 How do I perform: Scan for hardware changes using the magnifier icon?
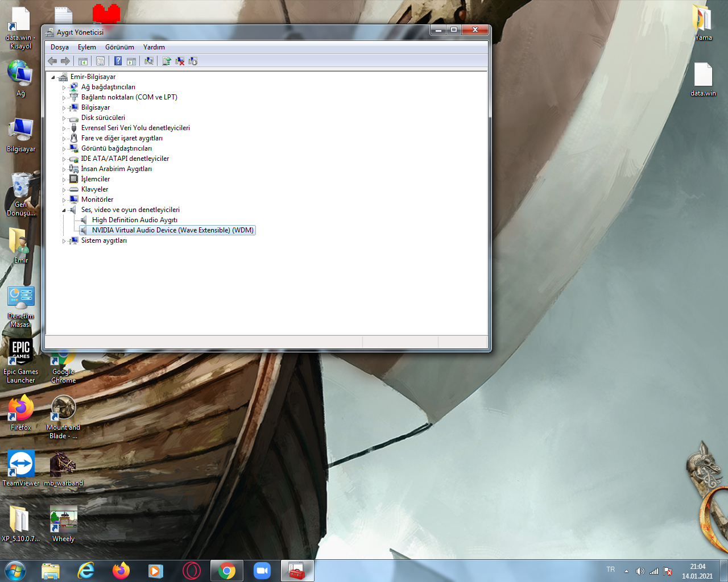click(x=149, y=61)
